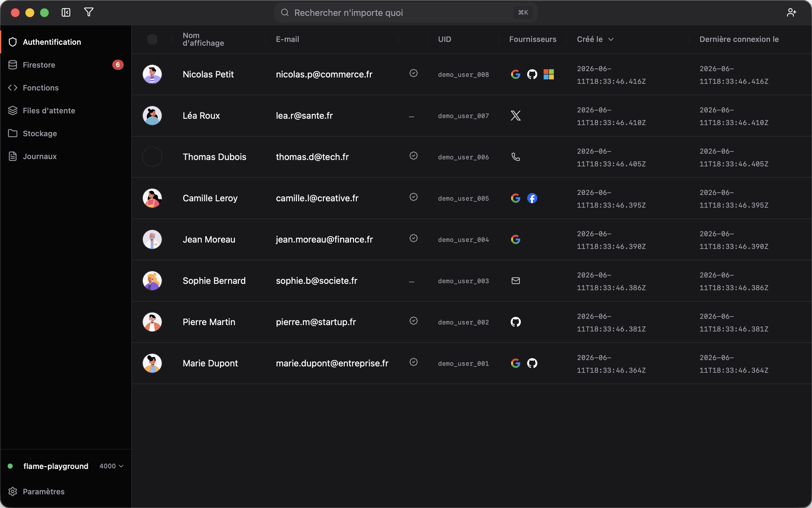Image resolution: width=812 pixels, height=508 pixels.
Task: Click the flame-playground project name
Action: 56,466
